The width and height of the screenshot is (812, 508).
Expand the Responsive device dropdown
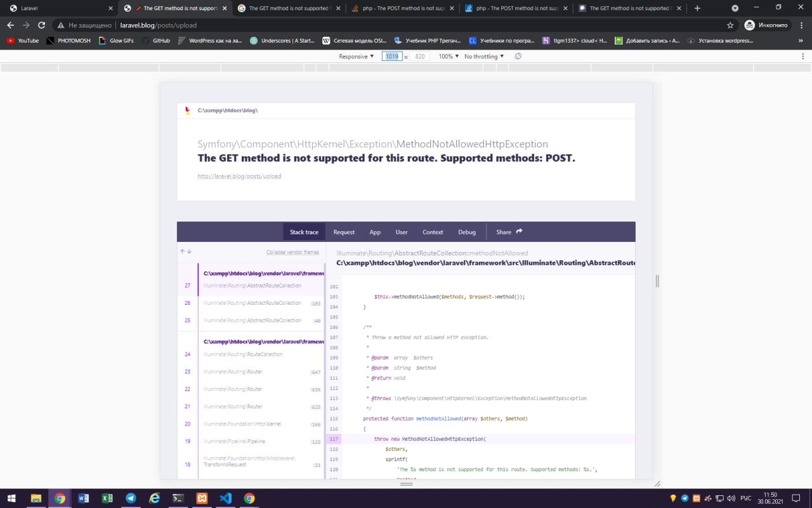pos(357,57)
